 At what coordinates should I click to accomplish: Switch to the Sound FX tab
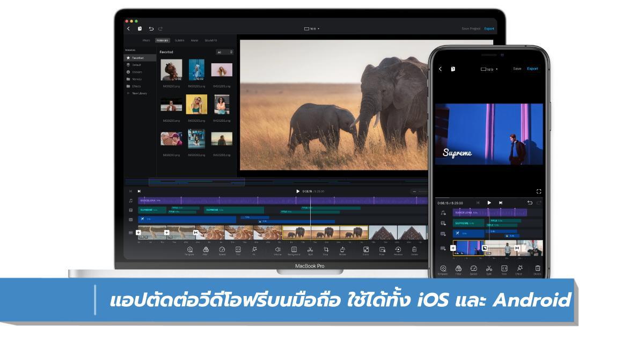tap(210, 40)
